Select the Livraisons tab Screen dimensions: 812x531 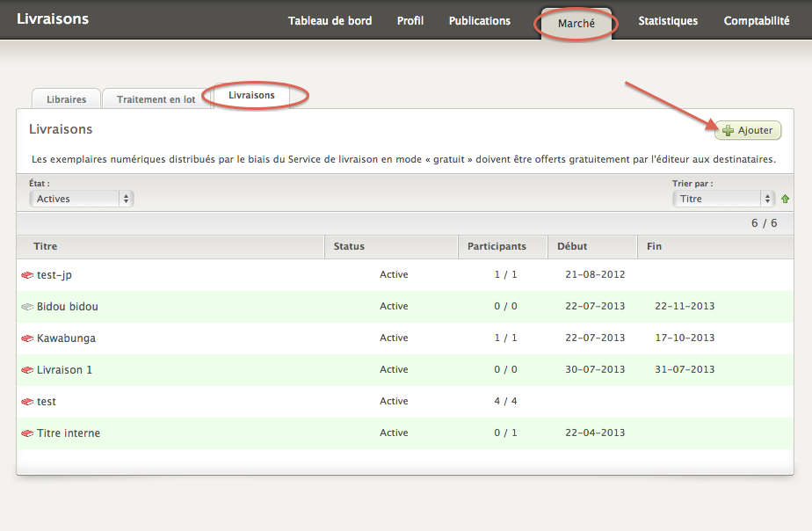point(251,95)
